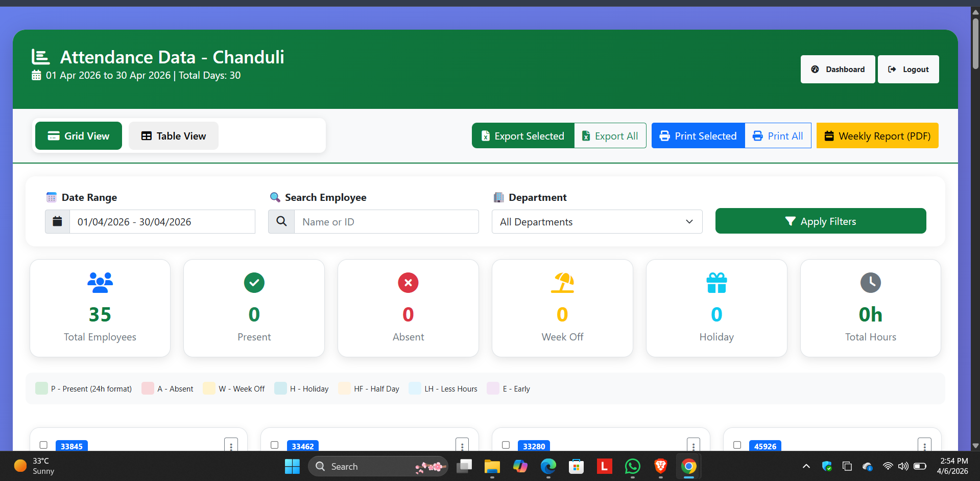Switch to Grid View
The height and width of the screenshot is (481, 980).
tap(79, 136)
